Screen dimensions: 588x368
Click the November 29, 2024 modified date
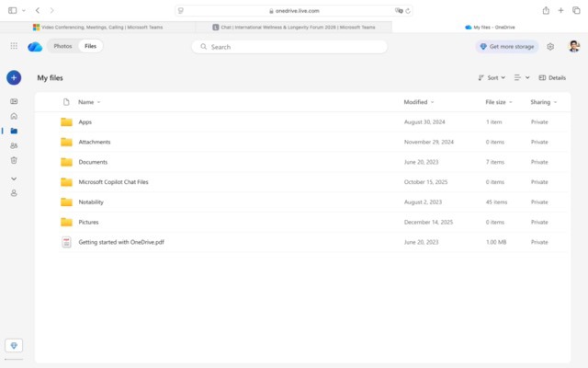coord(429,142)
